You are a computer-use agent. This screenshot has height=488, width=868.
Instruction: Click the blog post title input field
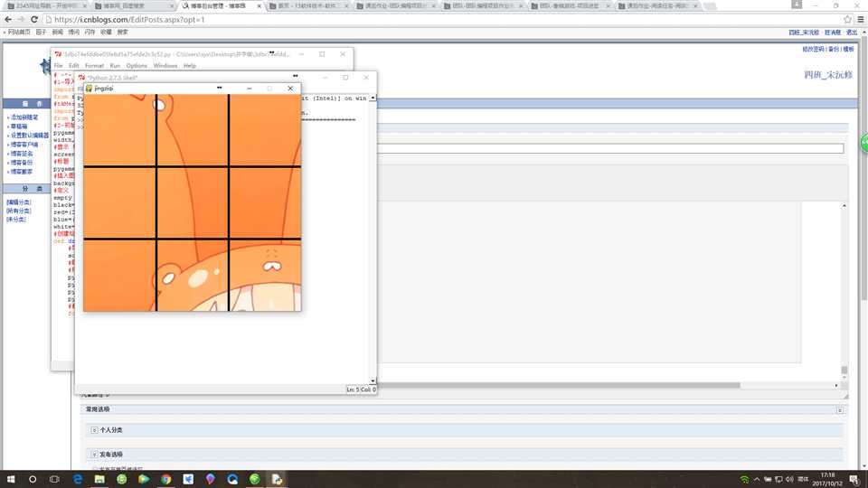610,148
